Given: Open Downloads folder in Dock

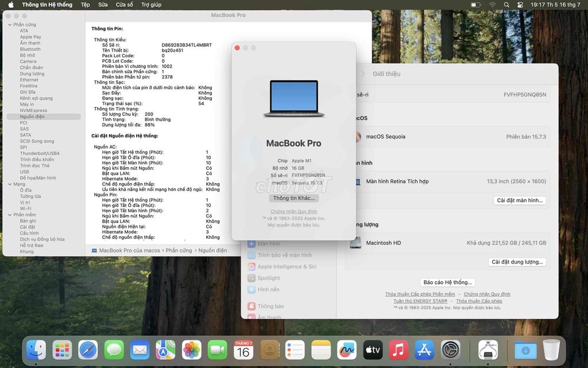Looking at the screenshot, I should [x=525, y=350].
